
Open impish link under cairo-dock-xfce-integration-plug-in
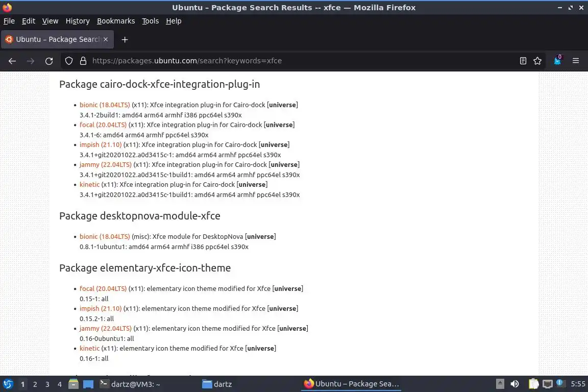pyautogui.click(x=101, y=145)
